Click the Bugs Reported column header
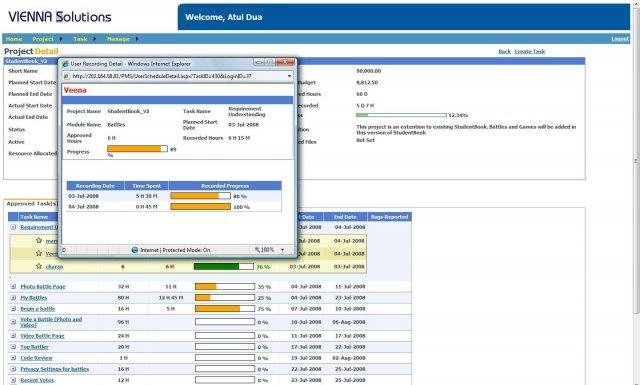Image resolution: width=640 pixels, height=385 pixels. point(389,217)
